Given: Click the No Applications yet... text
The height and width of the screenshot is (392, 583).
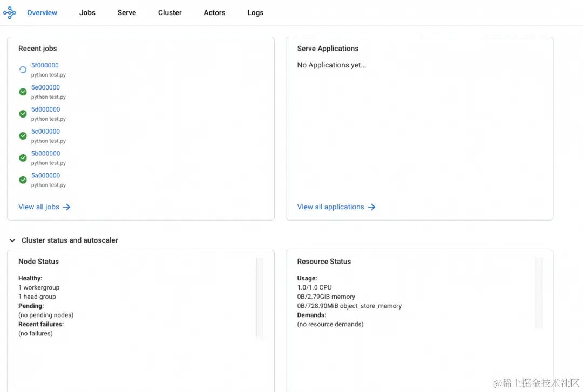Looking at the screenshot, I should (331, 65).
